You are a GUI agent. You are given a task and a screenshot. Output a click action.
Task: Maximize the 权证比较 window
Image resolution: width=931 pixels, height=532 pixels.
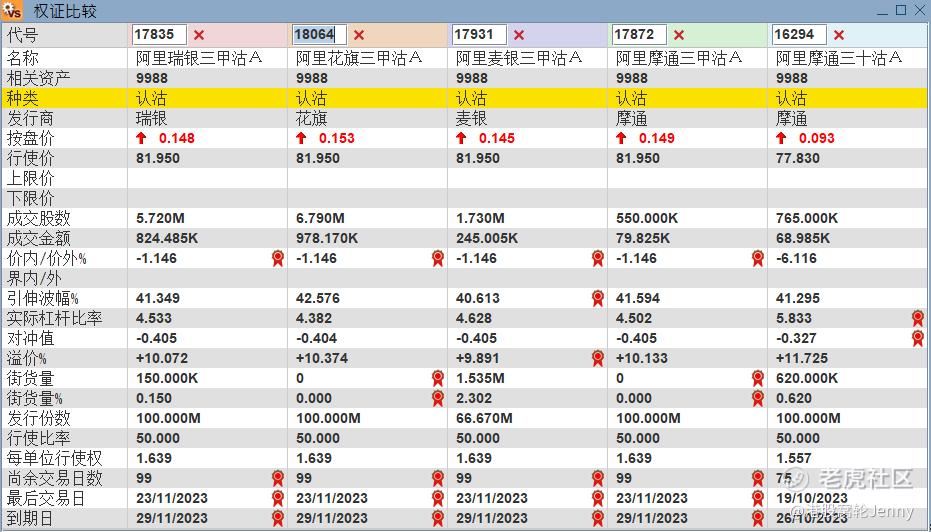(901, 10)
